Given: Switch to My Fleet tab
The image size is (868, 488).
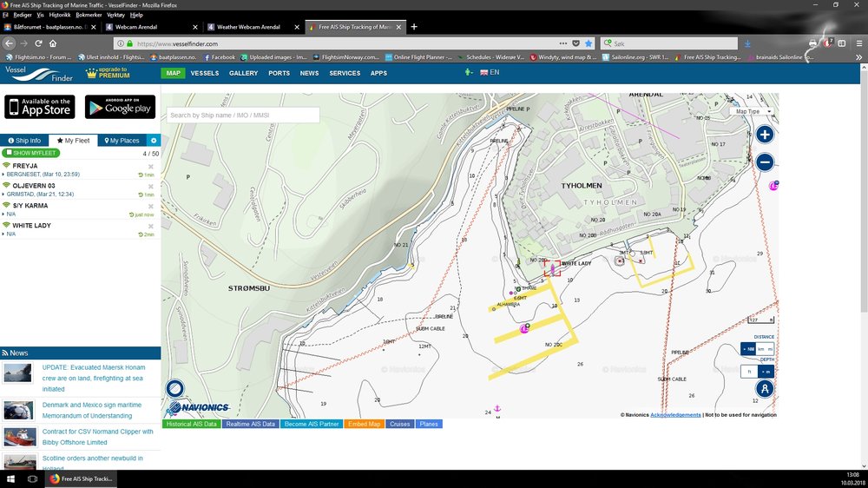Looking at the screenshot, I should pyautogui.click(x=73, y=141).
